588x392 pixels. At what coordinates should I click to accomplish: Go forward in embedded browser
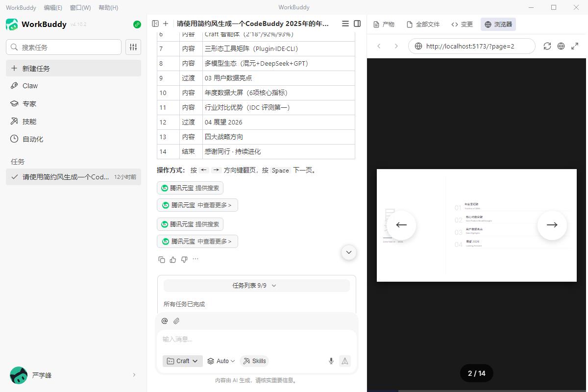point(396,46)
